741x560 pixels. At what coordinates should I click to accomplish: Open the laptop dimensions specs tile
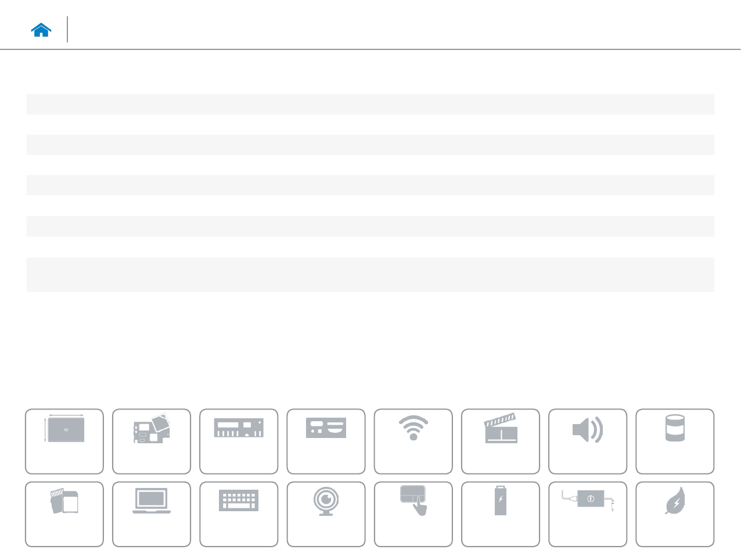coord(64,441)
